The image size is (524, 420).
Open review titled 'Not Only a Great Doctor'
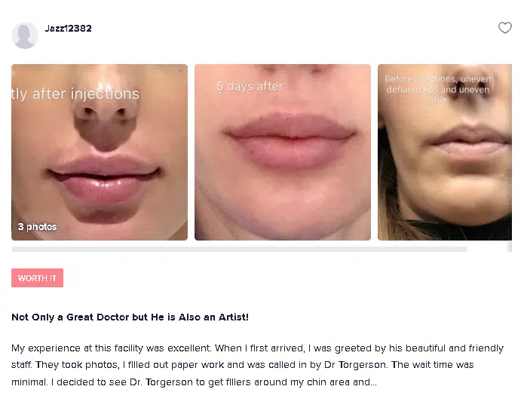[130, 317]
